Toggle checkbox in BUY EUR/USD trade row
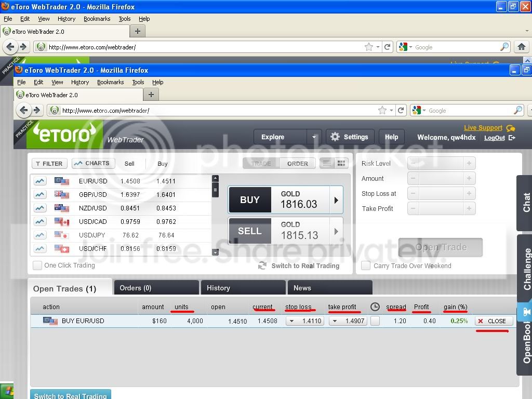This screenshot has height=399, width=532. point(375,321)
